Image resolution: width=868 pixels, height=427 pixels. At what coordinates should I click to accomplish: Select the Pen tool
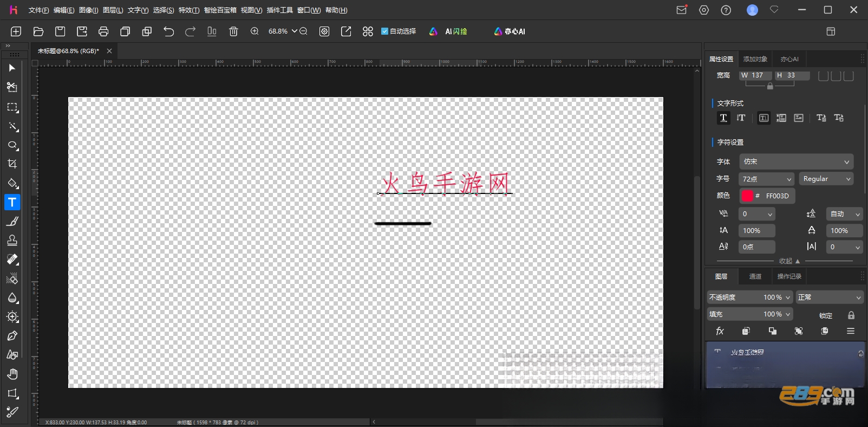pos(12,336)
